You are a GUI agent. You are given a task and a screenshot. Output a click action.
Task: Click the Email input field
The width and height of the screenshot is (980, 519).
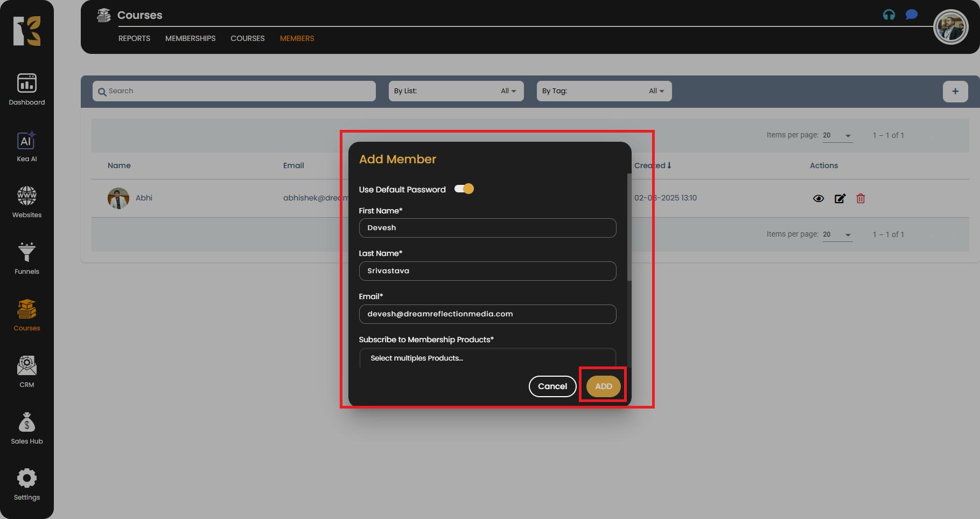coord(487,314)
